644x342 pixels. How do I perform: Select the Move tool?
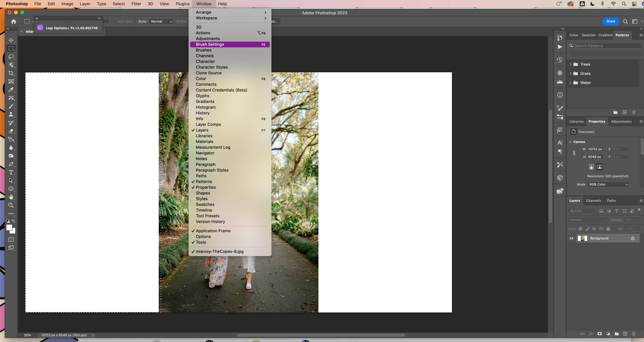(x=11, y=40)
